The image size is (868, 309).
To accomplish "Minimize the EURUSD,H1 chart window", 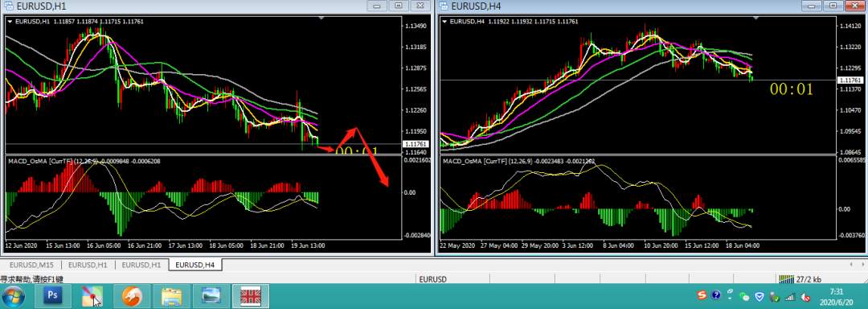I will coord(378,6).
